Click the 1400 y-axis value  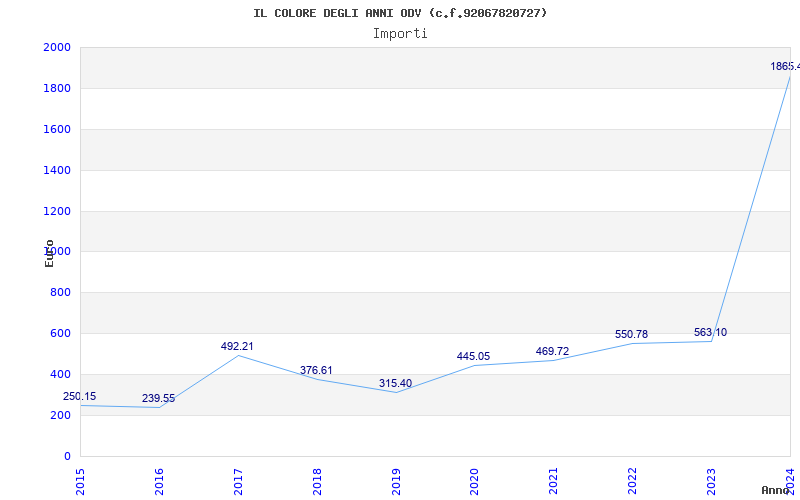[x=57, y=170]
